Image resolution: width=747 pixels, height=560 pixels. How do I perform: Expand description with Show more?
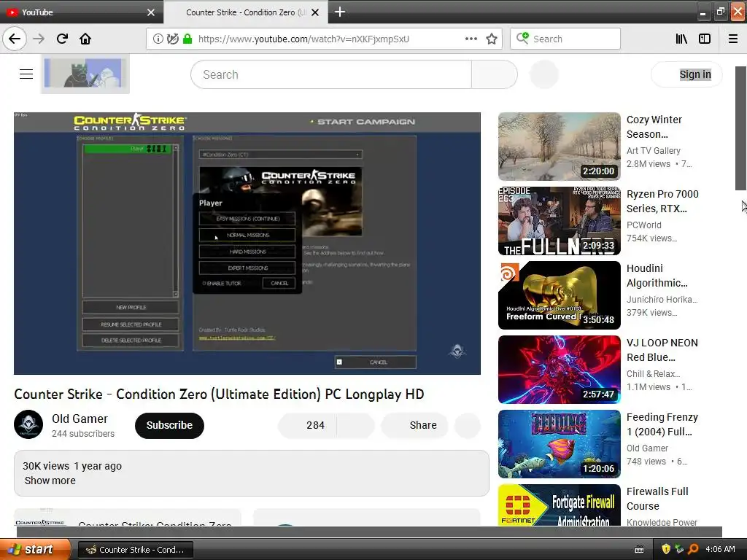click(50, 481)
